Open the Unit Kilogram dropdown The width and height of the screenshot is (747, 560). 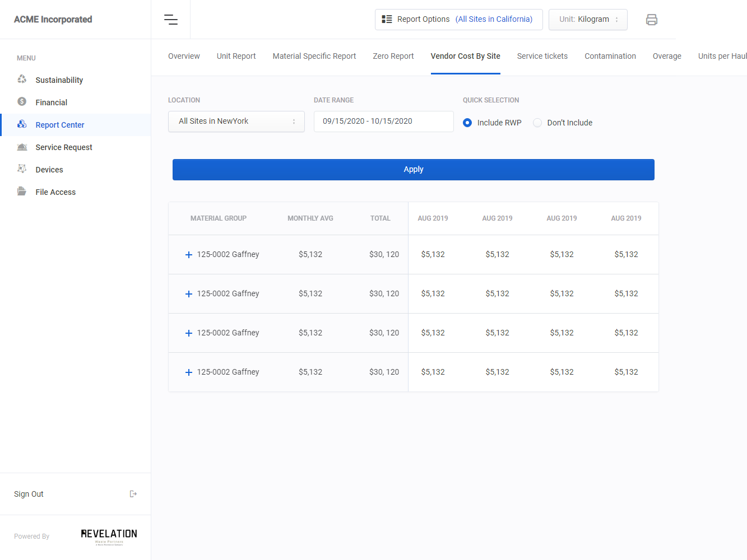(588, 20)
